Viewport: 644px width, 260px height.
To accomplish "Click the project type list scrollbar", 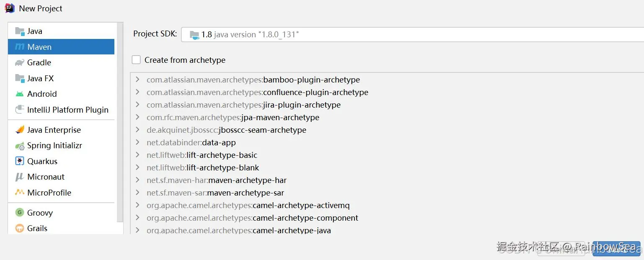I will [120, 122].
